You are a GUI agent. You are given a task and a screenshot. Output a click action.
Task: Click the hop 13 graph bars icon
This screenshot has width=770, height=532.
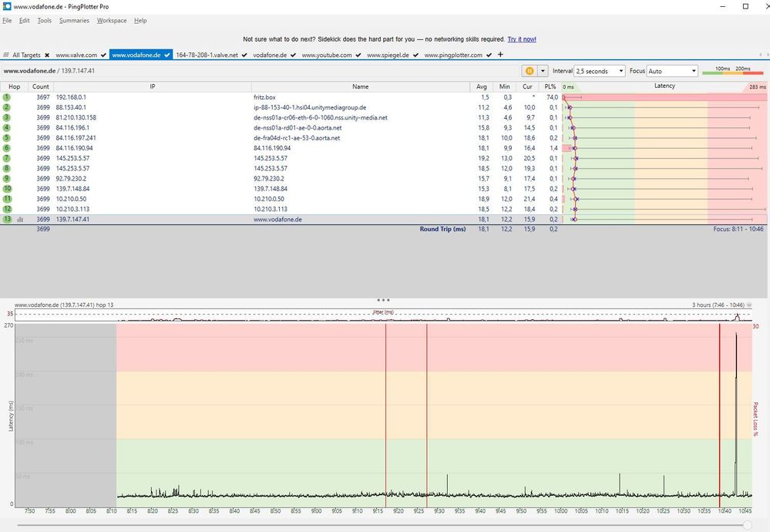21,219
